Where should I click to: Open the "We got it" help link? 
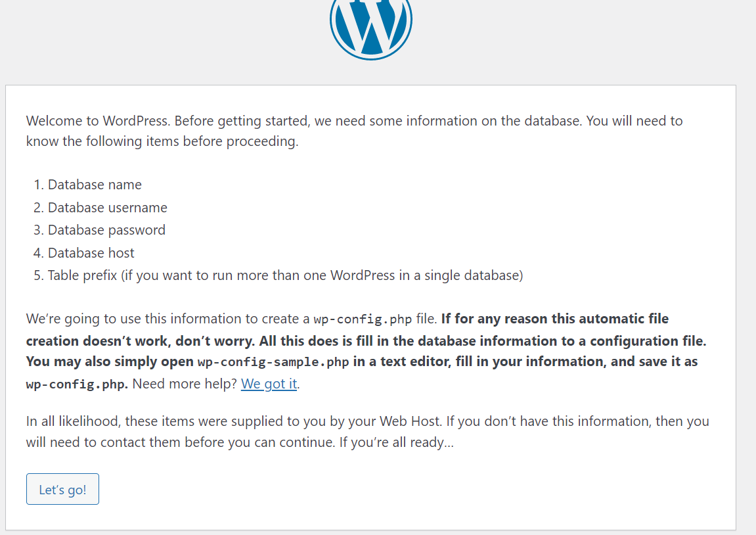(269, 384)
